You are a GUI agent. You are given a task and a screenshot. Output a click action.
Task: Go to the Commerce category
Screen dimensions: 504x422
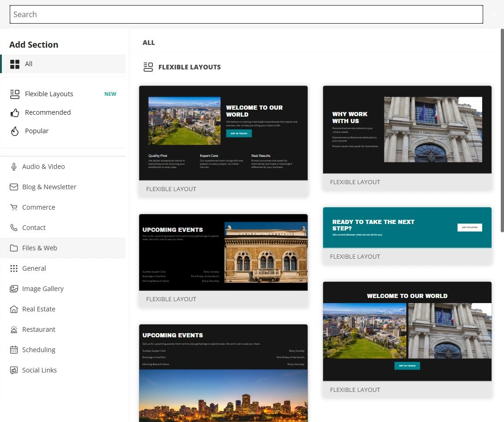[x=63, y=207]
